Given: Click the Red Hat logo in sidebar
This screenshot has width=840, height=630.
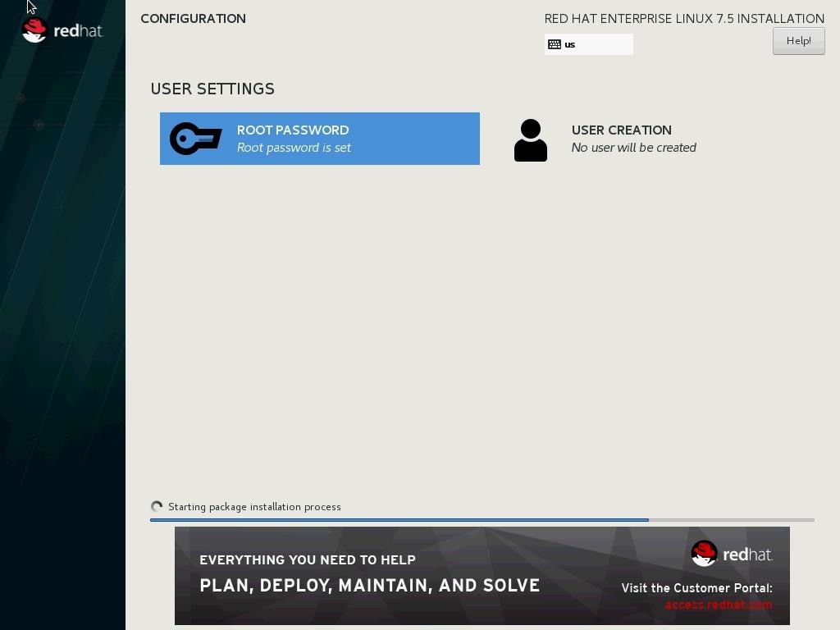Looking at the screenshot, I should 62,30.
